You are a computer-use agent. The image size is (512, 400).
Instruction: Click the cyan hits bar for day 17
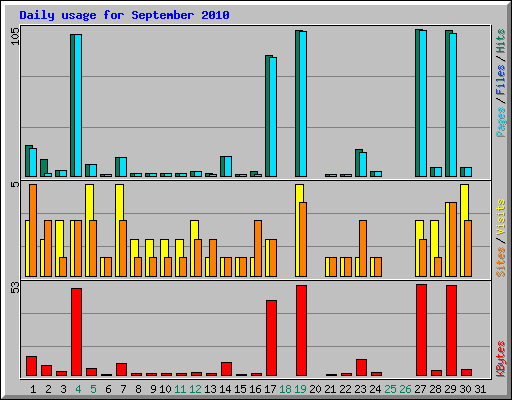pyautogui.click(x=273, y=117)
